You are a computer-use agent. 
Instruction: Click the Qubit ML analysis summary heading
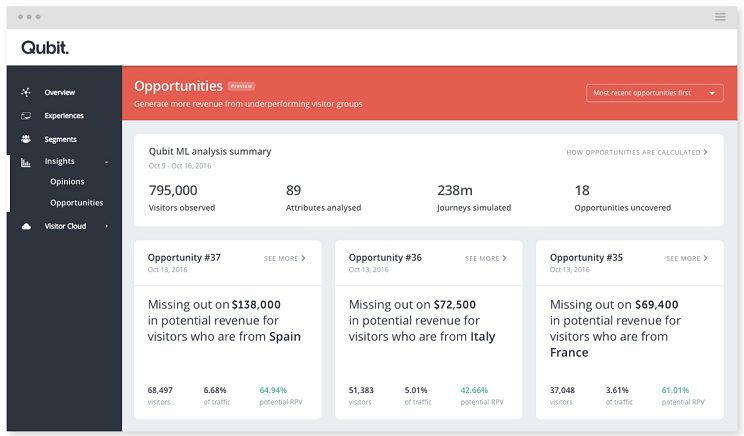(210, 151)
